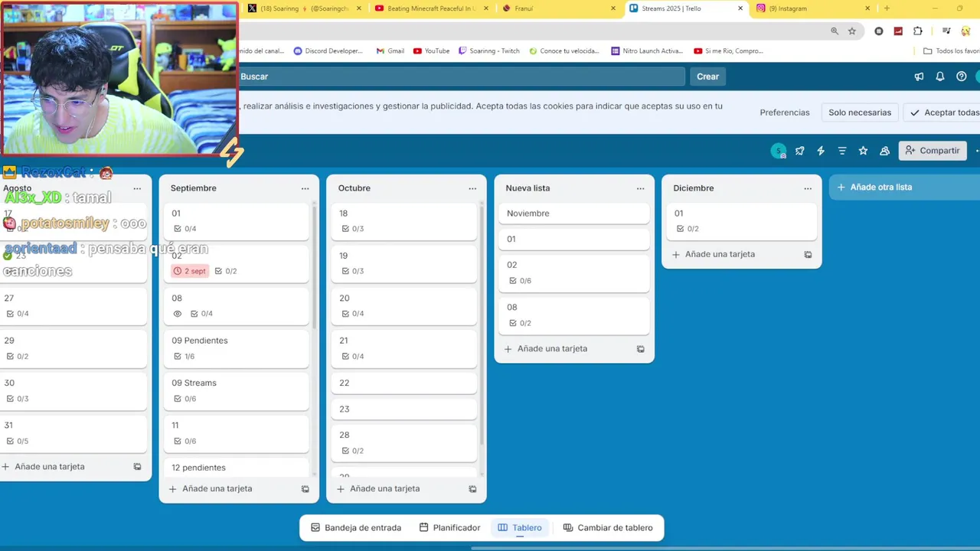Create from template icon in Nueva lista
This screenshot has height=551, width=980.
click(x=640, y=349)
